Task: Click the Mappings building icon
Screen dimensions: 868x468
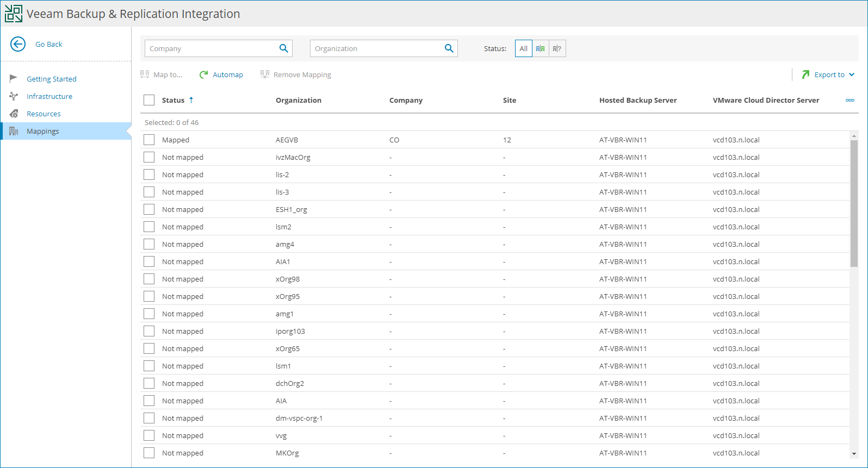Action: pos(14,131)
